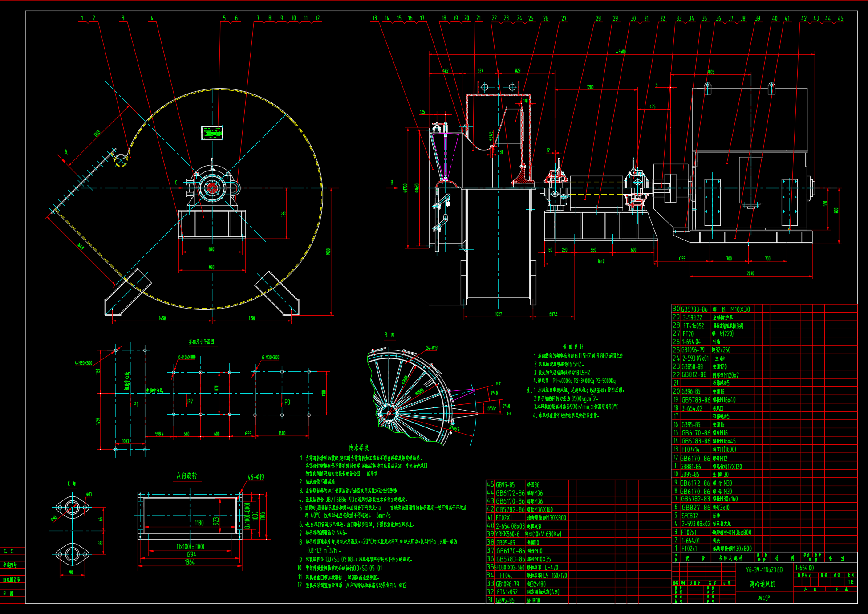Click the 1:15 scale value in title block

click(x=851, y=582)
